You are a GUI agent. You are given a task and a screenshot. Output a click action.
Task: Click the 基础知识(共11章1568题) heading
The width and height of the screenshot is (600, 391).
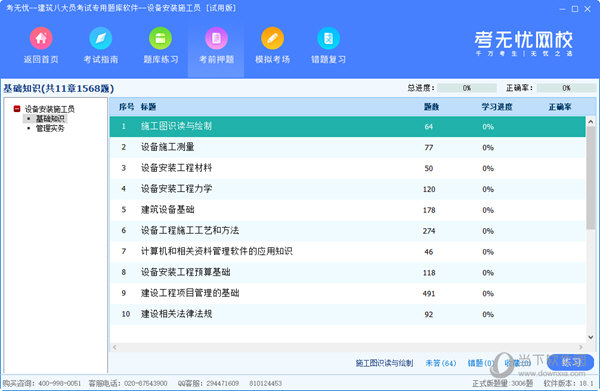tap(59, 88)
